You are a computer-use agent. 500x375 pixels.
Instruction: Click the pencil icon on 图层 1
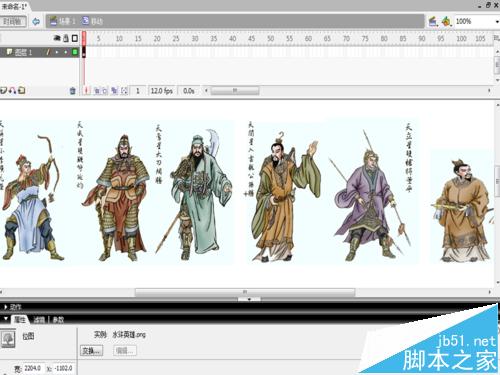(x=48, y=52)
